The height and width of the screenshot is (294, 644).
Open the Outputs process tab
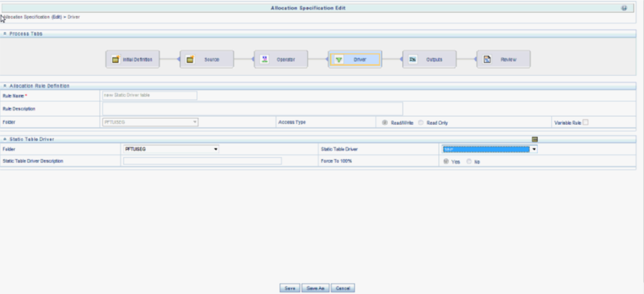(429, 60)
